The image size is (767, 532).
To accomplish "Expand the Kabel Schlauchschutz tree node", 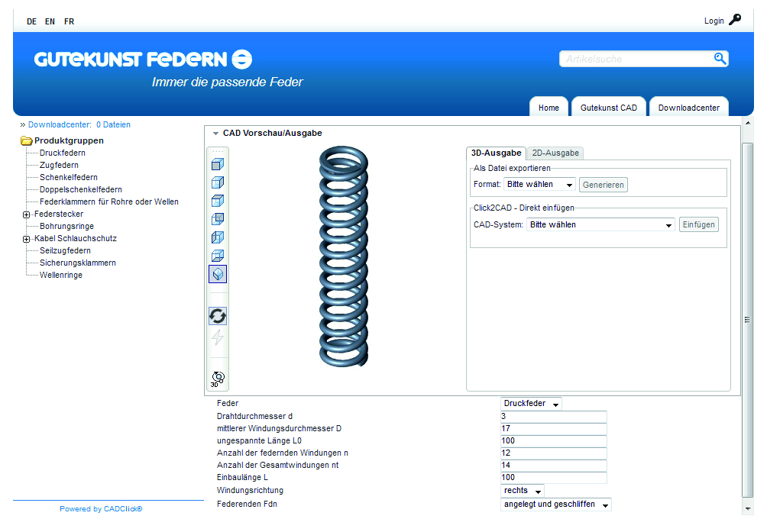I will pos(27,239).
